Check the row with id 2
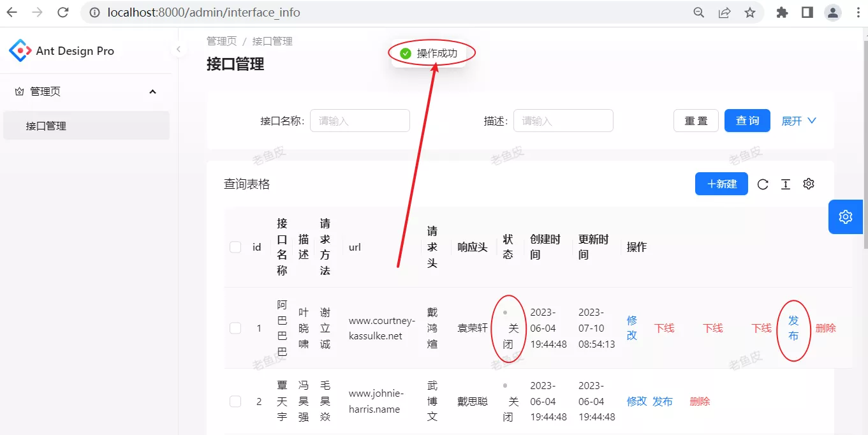Viewport: 868px width, 435px height. (x=235, y=401)
